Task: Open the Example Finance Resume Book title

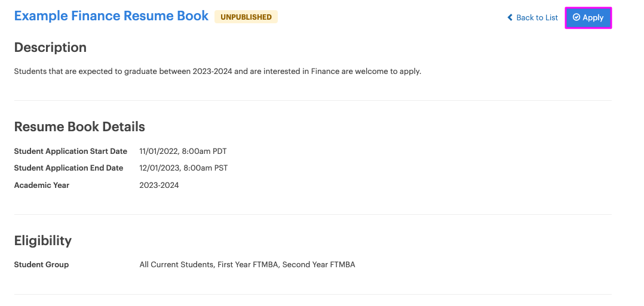Action: point(111,16)
